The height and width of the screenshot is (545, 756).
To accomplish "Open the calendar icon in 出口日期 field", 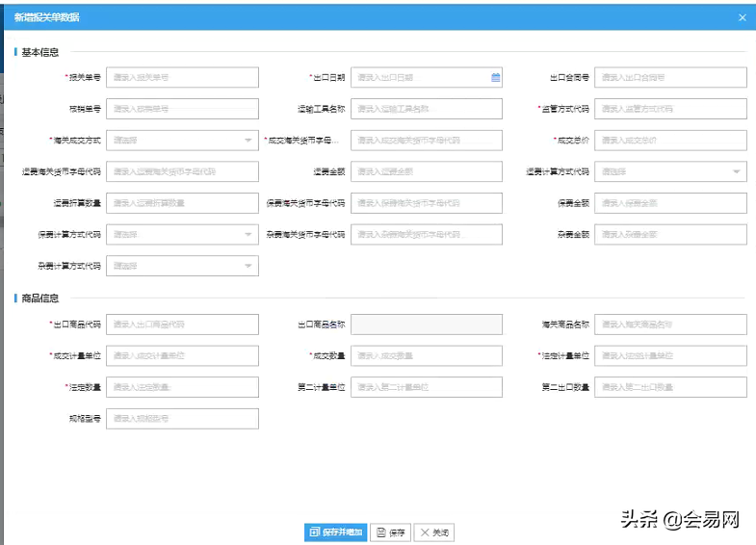I will tap(495, 78).
